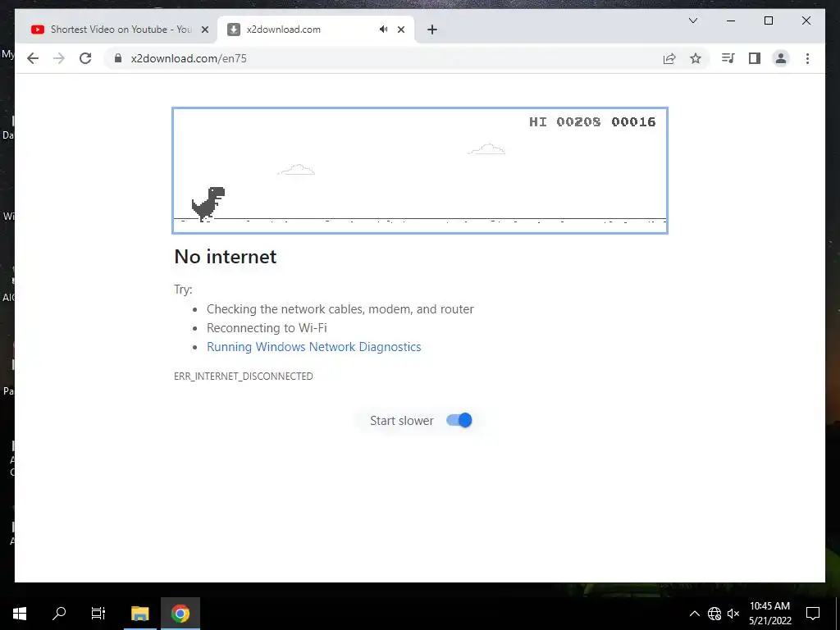Close the x2download.com tab
840x630 pixels.
pyautogui.click(x=400, y=30)
